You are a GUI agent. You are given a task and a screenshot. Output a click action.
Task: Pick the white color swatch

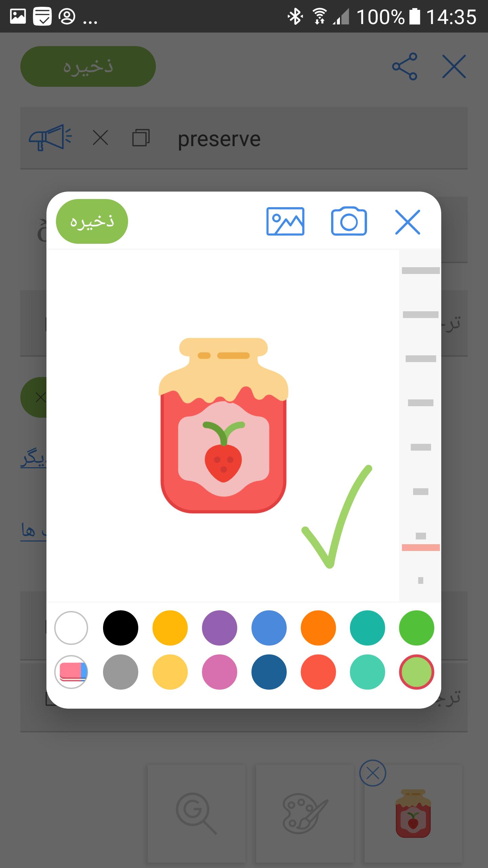pos(71,628)
